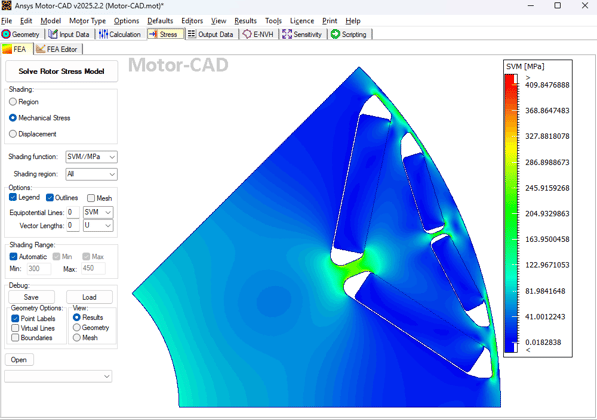The width and height of the screenshot is (597, 420).
Task: Open the Motor Type menu
Action: point(88,21)
